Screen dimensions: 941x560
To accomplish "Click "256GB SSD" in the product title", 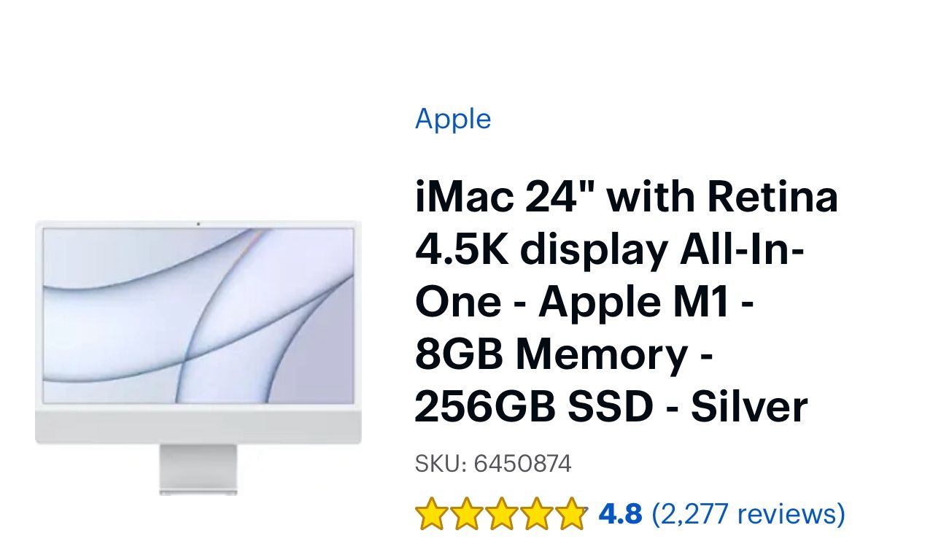I will 533,408.
